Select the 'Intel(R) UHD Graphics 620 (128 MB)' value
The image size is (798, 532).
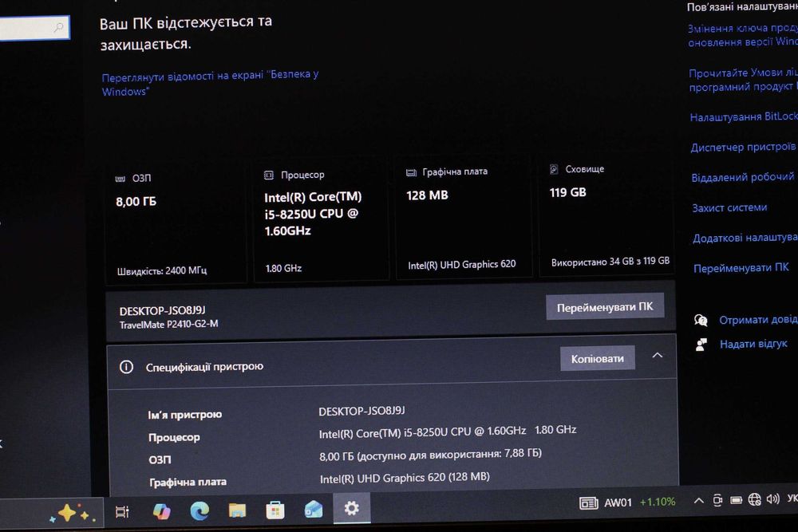pyautogui.click(x=405, y=478)
